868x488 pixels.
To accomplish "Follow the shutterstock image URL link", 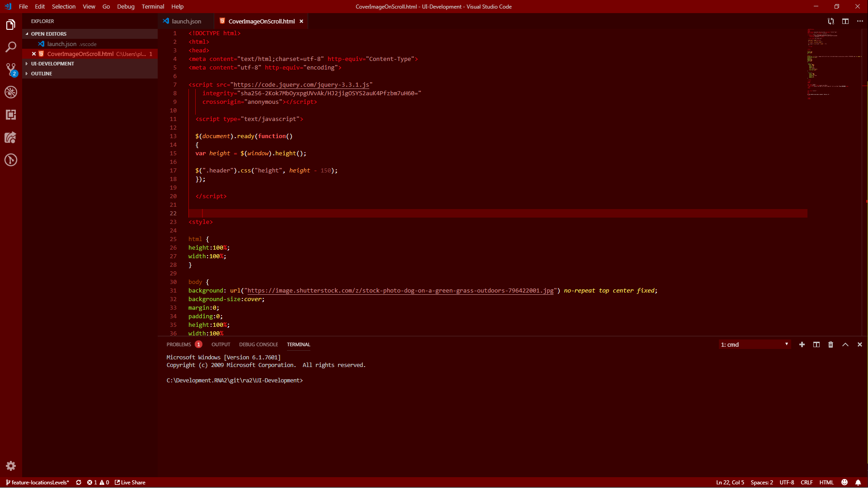I will pos(400,291).
